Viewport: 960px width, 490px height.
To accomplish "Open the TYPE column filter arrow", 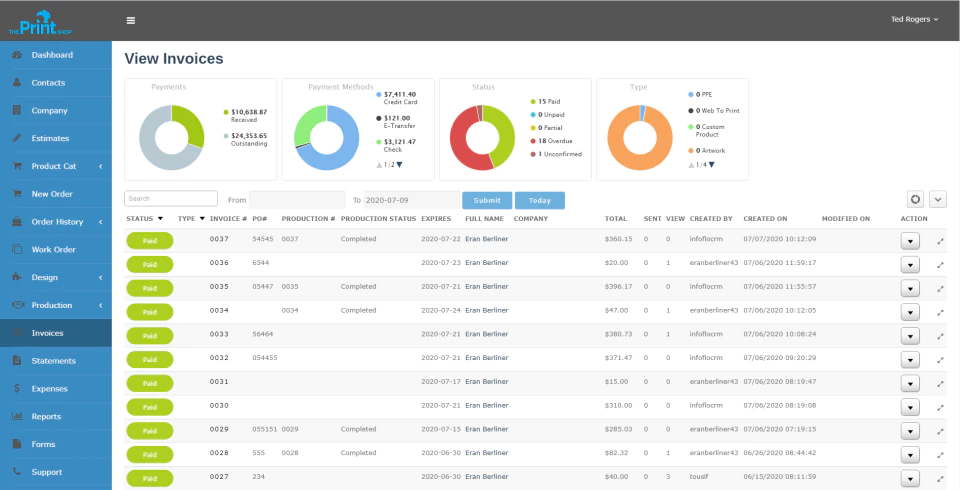I will 202,219.
